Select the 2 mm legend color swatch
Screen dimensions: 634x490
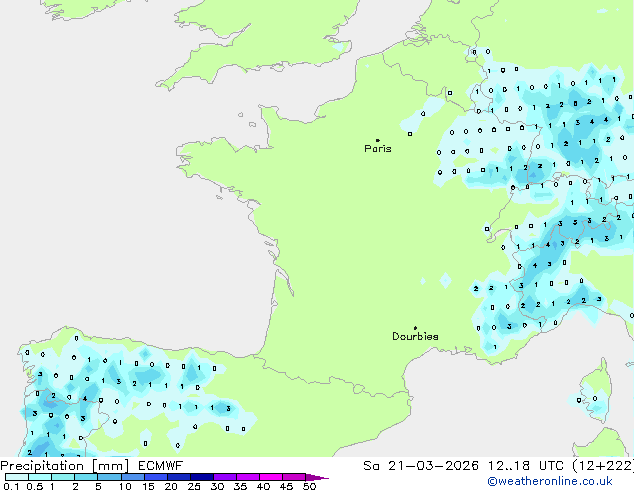pyautogui.click(x=86, y=477)
